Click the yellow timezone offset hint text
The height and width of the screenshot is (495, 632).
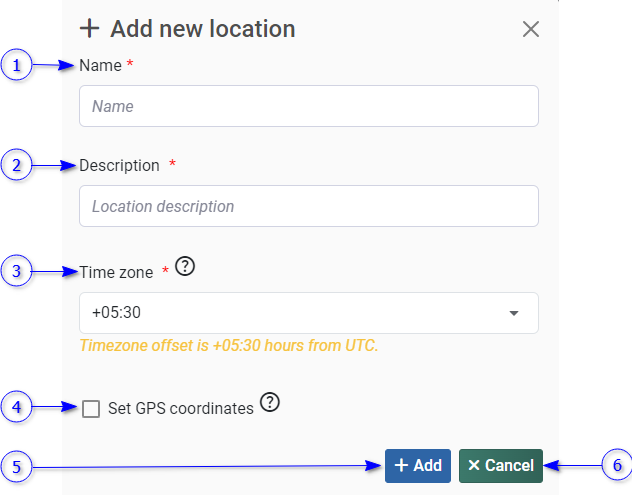[x=229, y=346]
